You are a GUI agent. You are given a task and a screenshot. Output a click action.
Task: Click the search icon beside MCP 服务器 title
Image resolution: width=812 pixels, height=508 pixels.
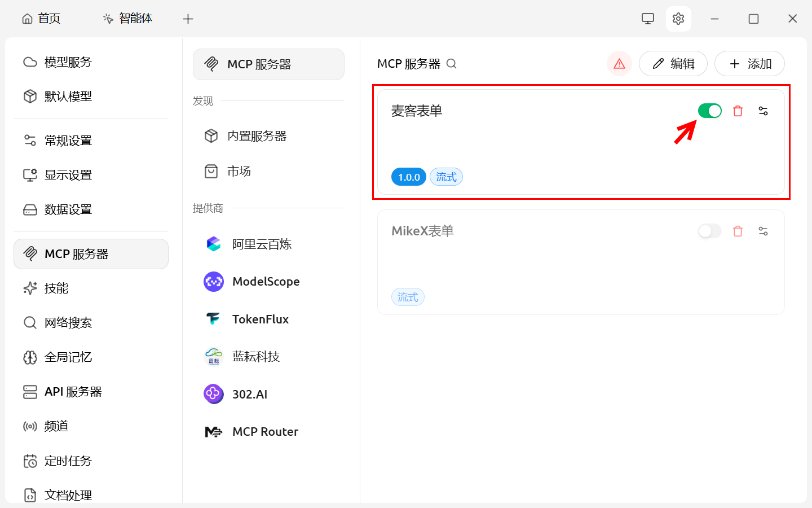(x=452, y=64)
